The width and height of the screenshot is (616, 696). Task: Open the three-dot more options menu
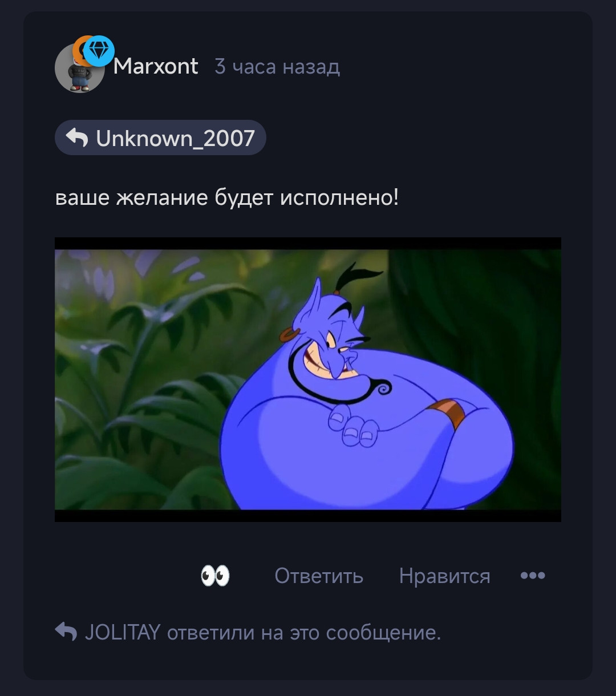[x=533, y=576]
